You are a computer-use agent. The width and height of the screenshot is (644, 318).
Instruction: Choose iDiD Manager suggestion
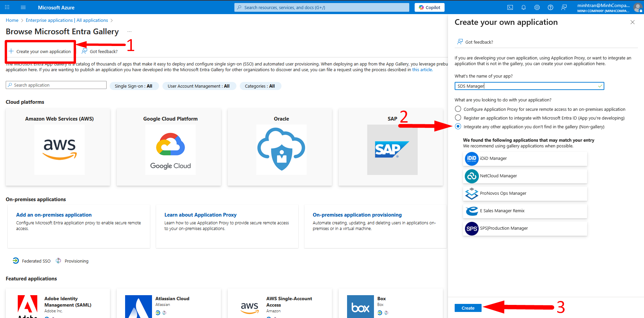click(x=525, y=158)
